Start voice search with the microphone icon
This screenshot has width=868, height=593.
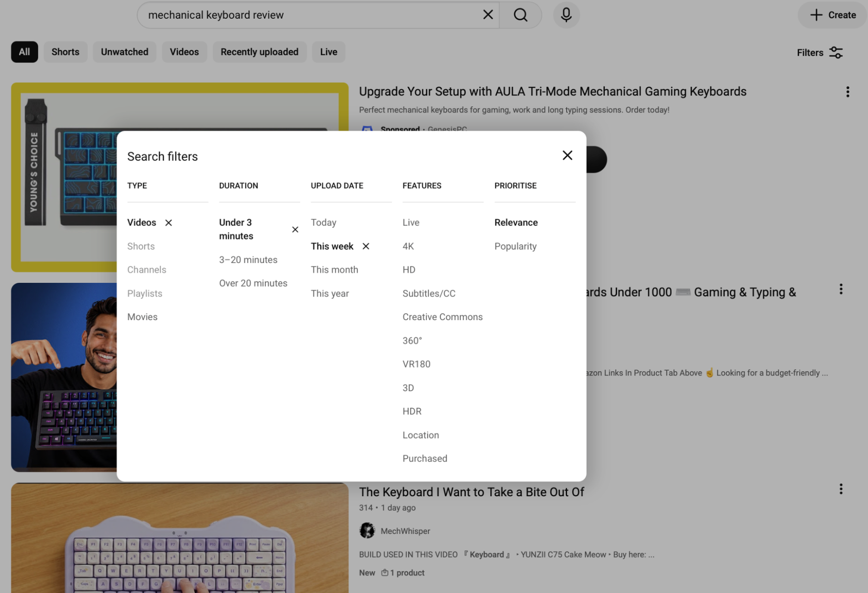pos(566,15)
